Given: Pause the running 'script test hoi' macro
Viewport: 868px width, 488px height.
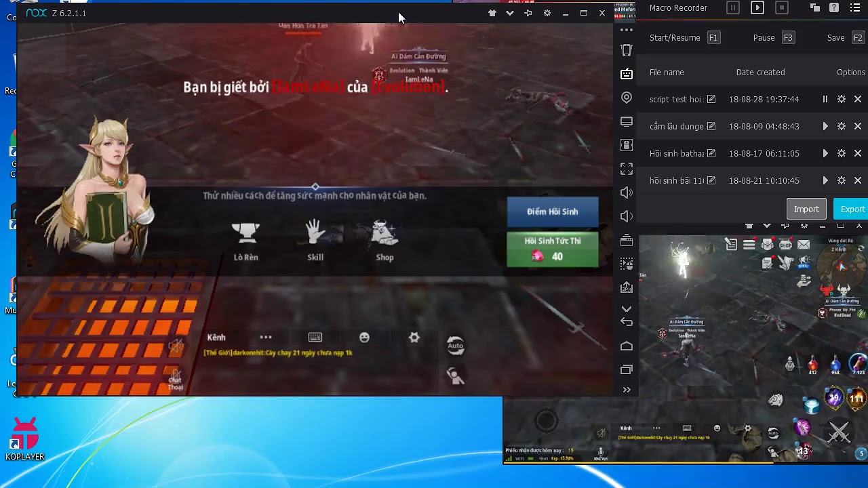Looking at the screenshot, I should pyautogui.click(x=825, y=99).
